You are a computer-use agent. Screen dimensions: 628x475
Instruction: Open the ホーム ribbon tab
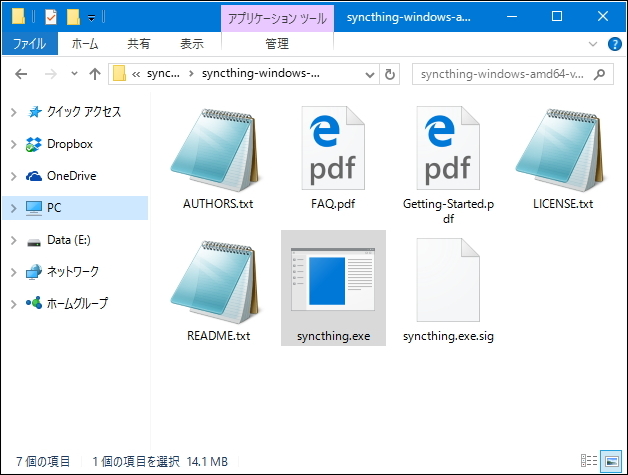(85, 43)
